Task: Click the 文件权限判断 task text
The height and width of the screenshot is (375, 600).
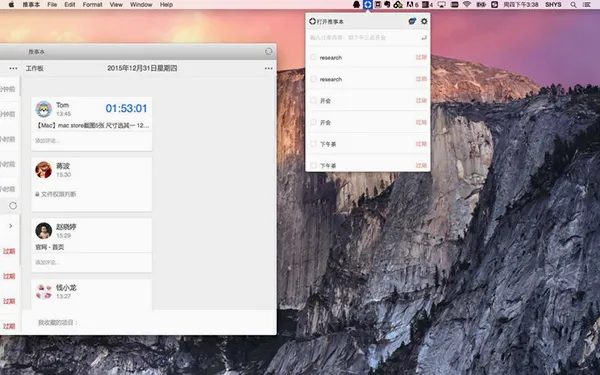Action: (x=59, y=194)
